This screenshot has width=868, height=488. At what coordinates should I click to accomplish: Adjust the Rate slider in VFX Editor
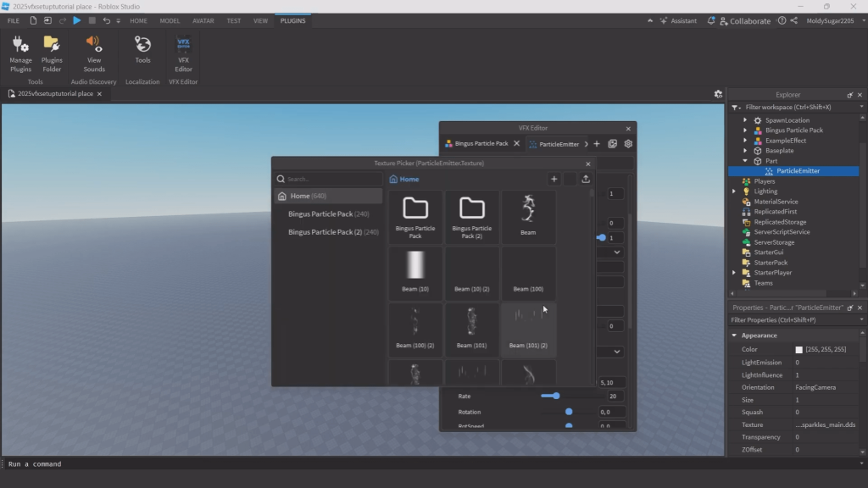pos(556,396)
